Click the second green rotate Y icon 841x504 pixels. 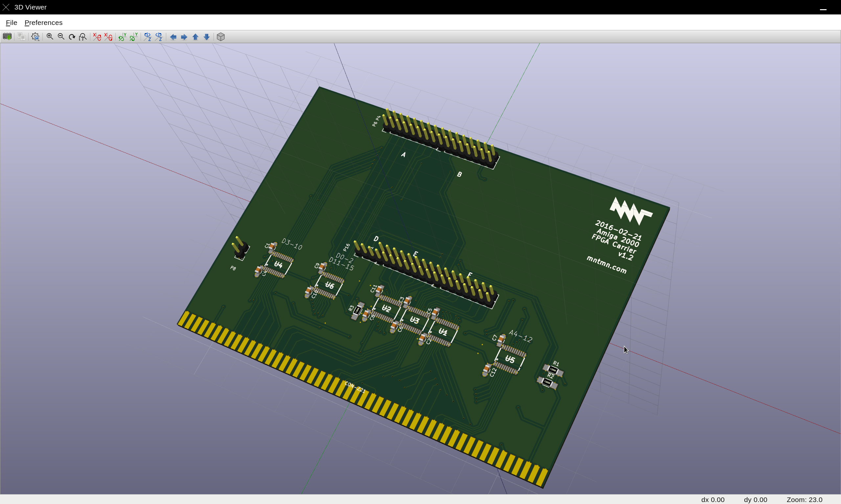coord(134,37)
